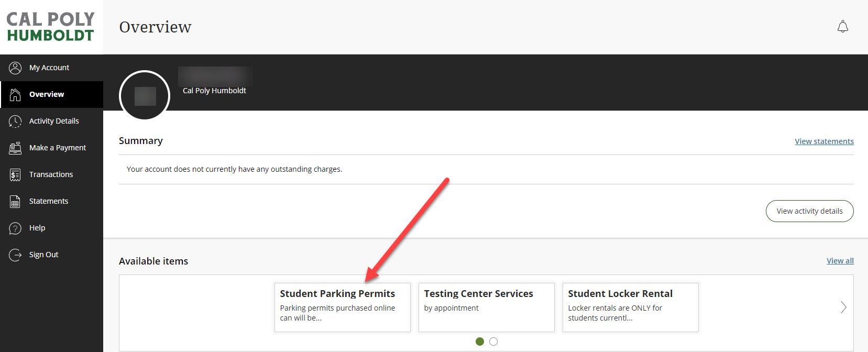Open the Activity Details menu item

coord(54,121)
